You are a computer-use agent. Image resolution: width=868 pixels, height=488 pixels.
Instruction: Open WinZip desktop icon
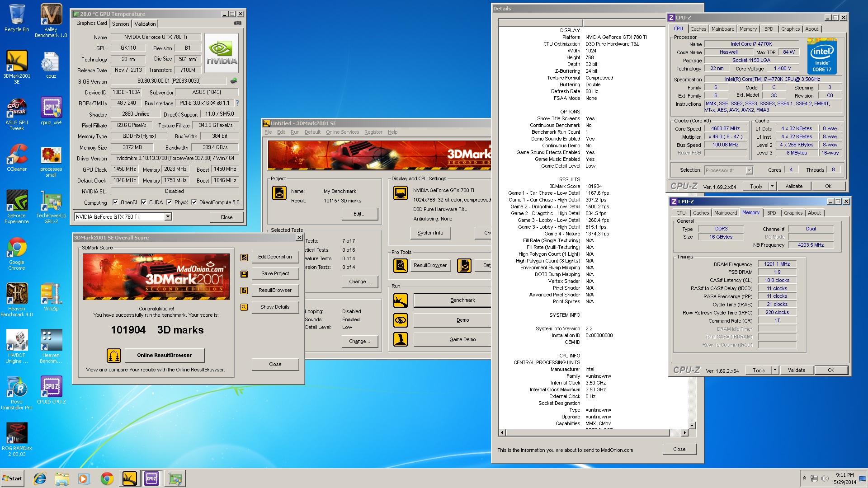[51, 297]
